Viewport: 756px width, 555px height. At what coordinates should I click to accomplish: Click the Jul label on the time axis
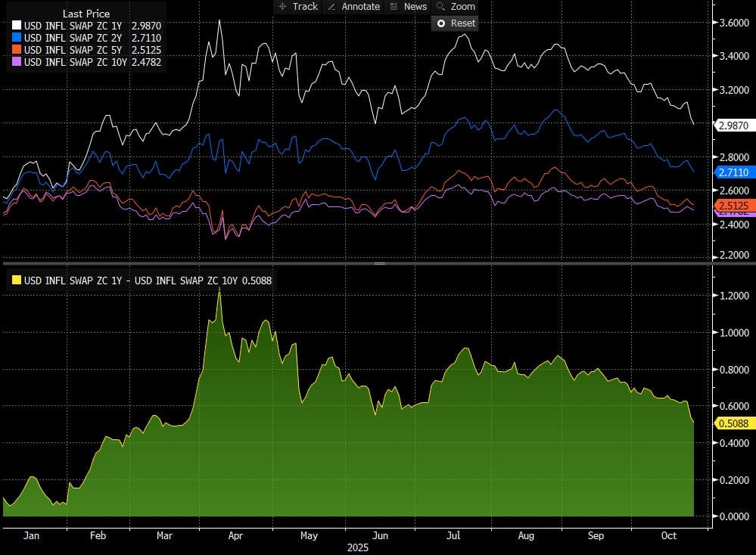point(454,535)
